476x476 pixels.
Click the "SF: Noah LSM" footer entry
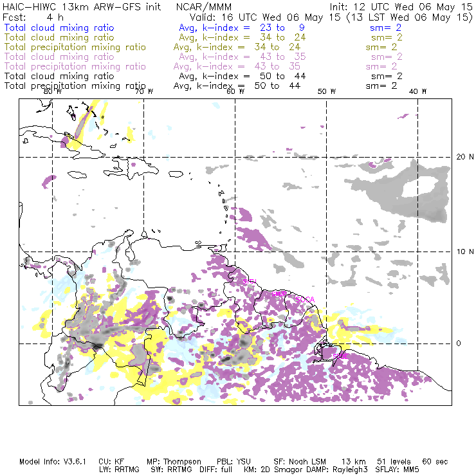coord(300,462)
